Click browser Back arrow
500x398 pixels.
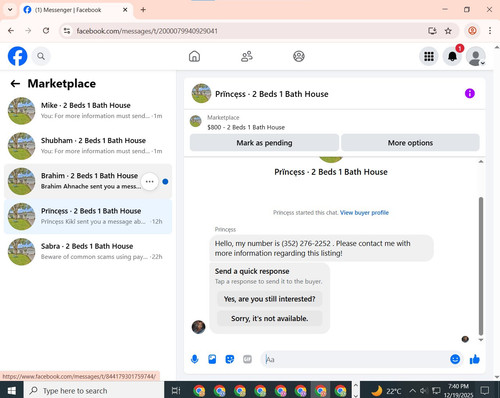tap(11, 31)
